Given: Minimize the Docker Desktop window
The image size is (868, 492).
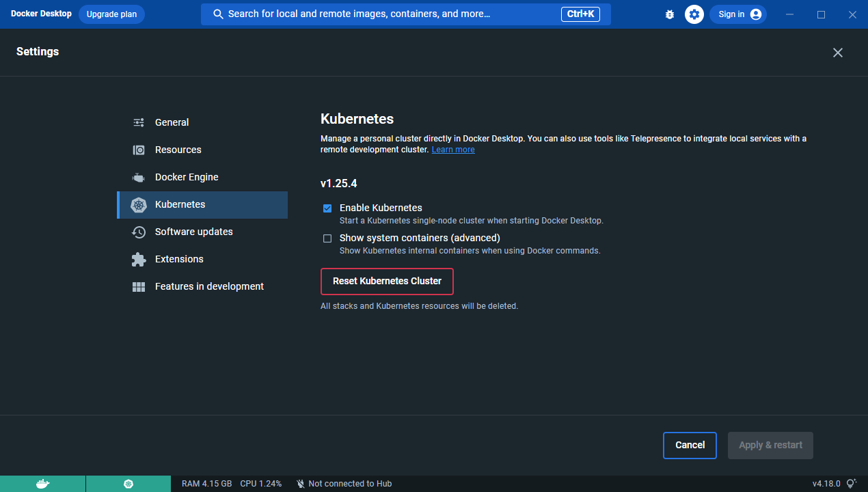Looking at the screenshot, I should 790,14.
